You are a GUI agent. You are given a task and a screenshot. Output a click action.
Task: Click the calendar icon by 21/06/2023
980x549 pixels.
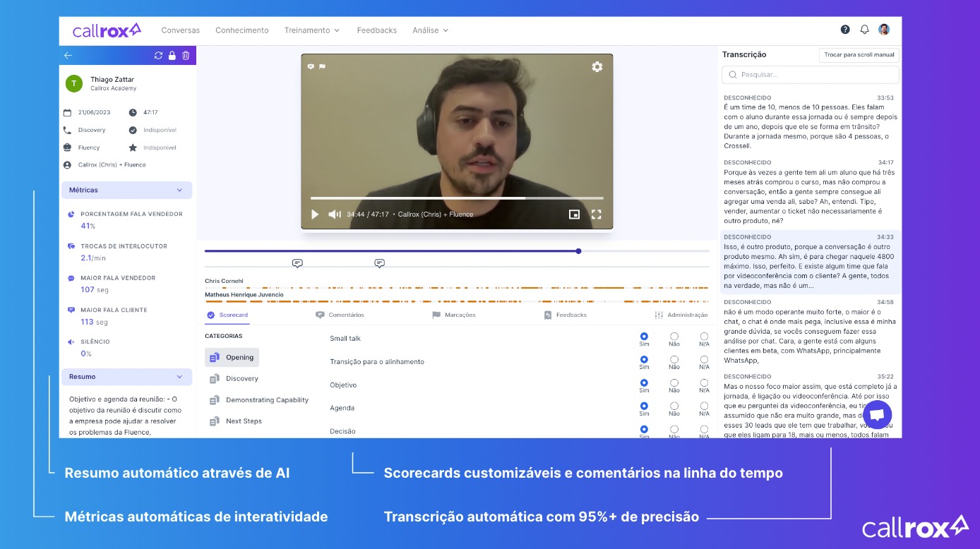[x=68, y=112]
